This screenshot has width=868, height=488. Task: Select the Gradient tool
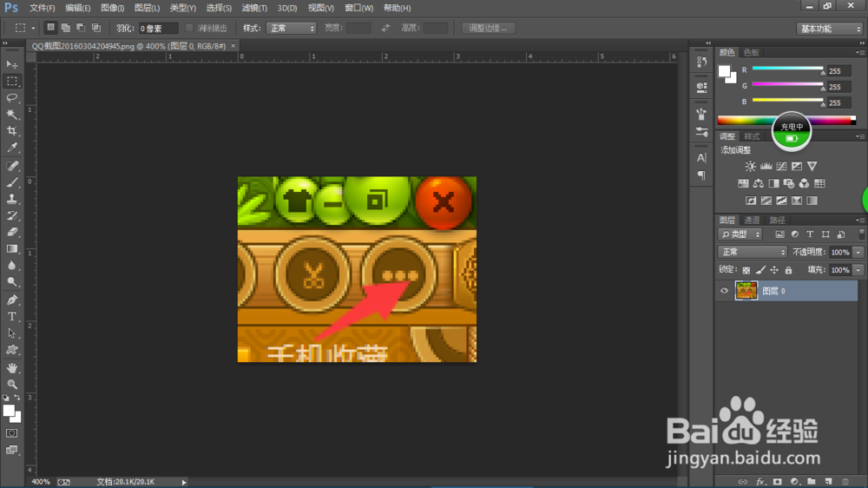click(x=11, y=248)
